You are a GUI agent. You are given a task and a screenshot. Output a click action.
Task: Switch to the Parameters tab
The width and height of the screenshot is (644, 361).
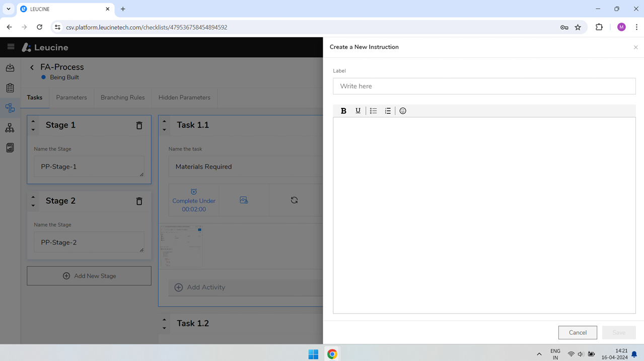click(x=71, y=97)
